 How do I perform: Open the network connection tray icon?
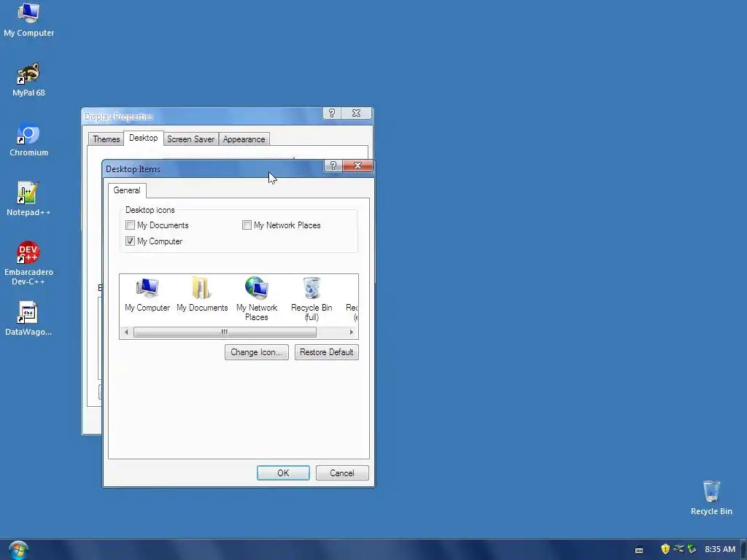pos(678,549)
